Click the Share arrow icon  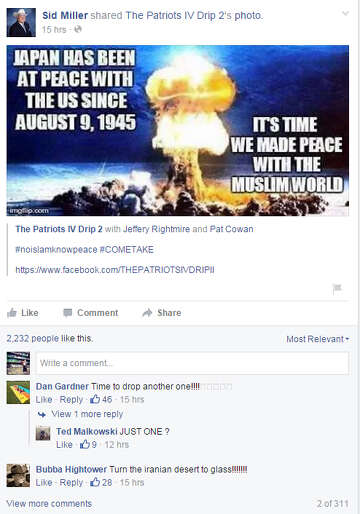tap(147, 313)
